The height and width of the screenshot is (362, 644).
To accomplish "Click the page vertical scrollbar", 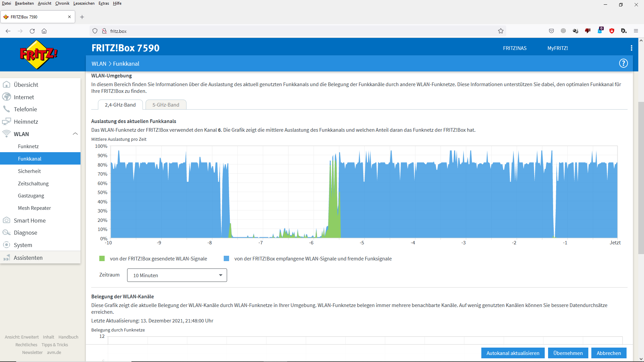I will (641, 178).
